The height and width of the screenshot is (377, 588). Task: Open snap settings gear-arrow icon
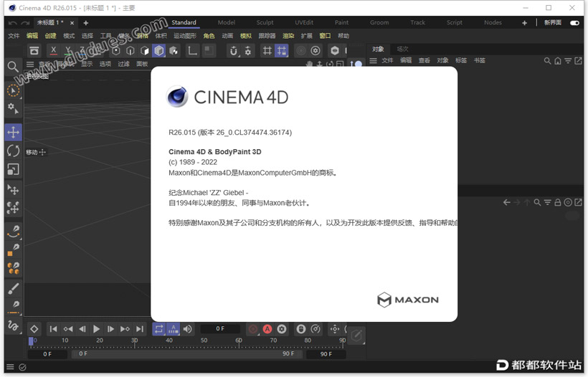(x=248, y=51)
